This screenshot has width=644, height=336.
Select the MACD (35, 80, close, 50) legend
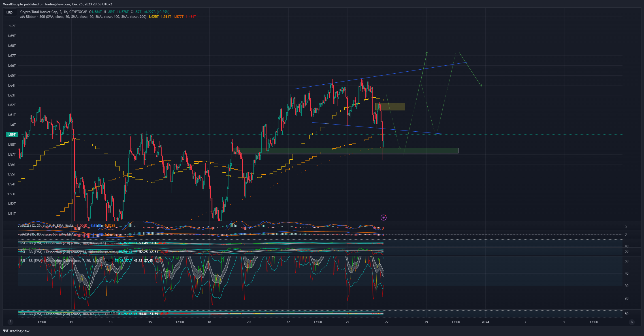point(48,234)
